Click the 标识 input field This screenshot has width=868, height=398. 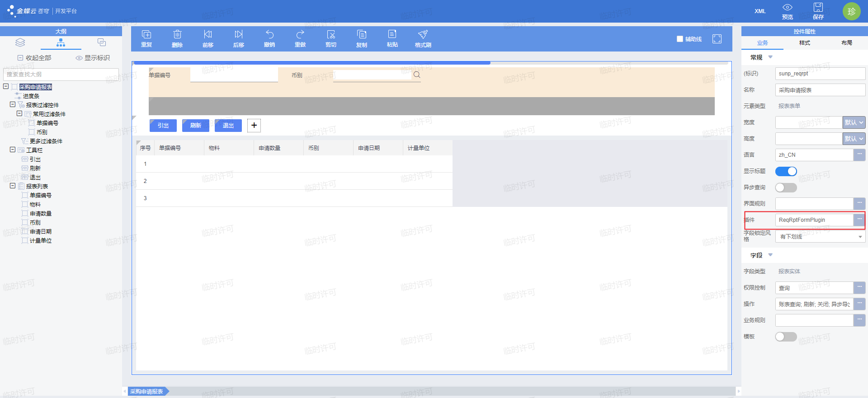click(x=821, y=74)
